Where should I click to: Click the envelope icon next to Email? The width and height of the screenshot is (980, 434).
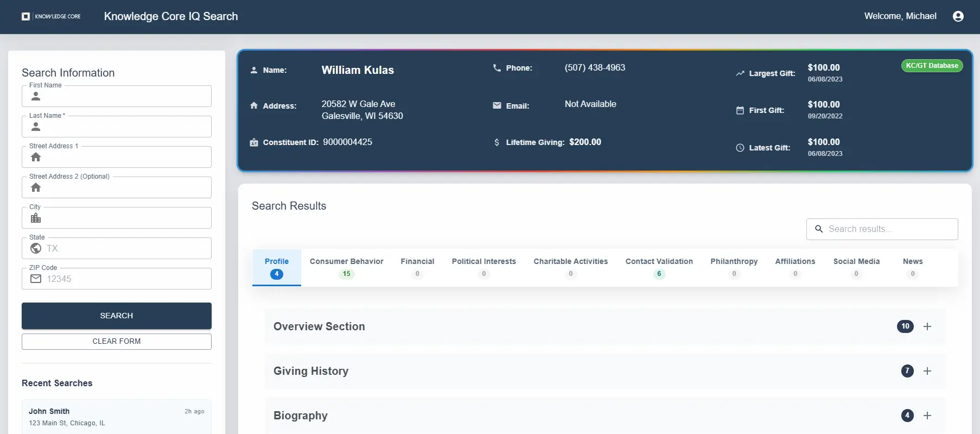pyautogui.click(x=497, y=105)
